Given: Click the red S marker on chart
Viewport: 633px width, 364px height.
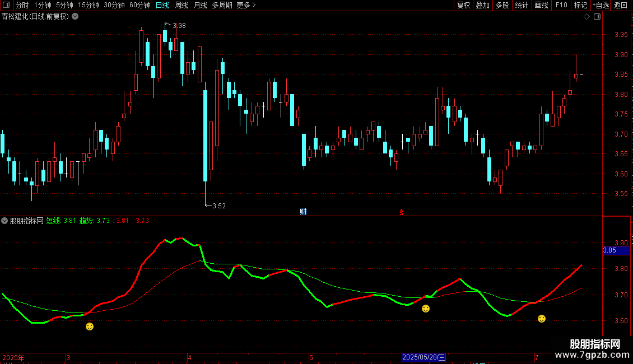Looking at the screenshot, I should click(x=402, y=212).
